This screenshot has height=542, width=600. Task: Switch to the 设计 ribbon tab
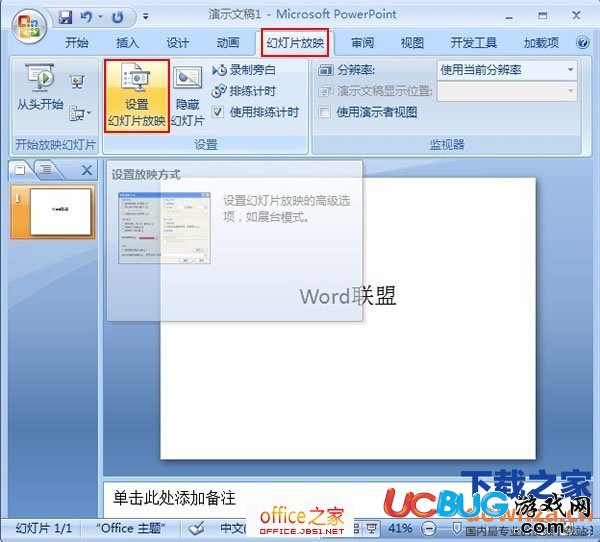[x=178, y=42]
